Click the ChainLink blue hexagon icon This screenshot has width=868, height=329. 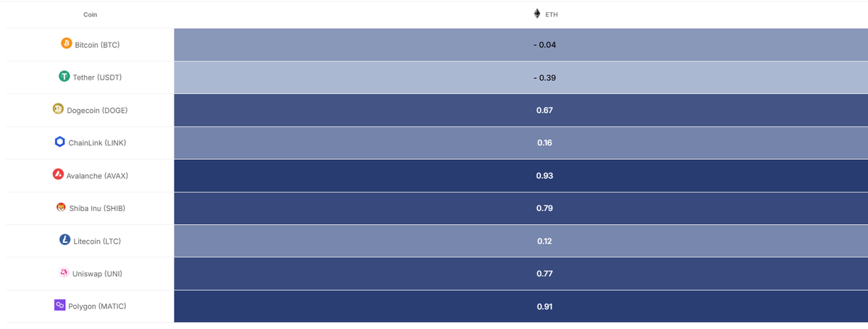pyautogui.click(x=60, y=142)
